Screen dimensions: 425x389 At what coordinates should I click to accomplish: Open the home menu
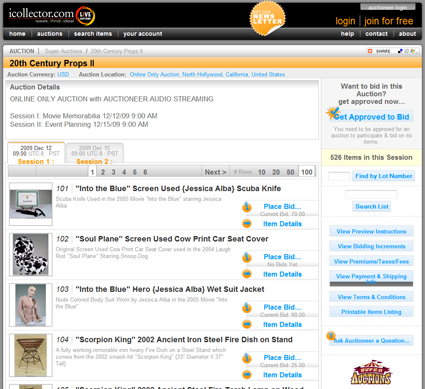click(x=17, y=34)
